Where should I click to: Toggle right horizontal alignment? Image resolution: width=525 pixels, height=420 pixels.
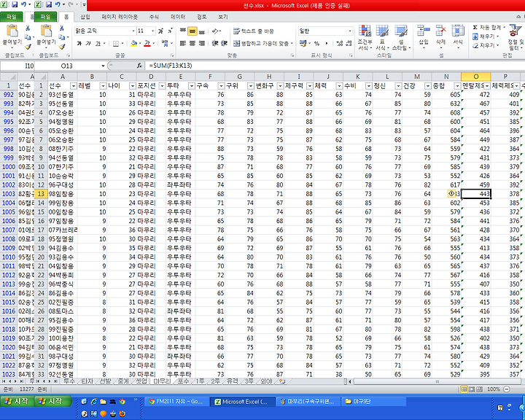tap(201, 43)
